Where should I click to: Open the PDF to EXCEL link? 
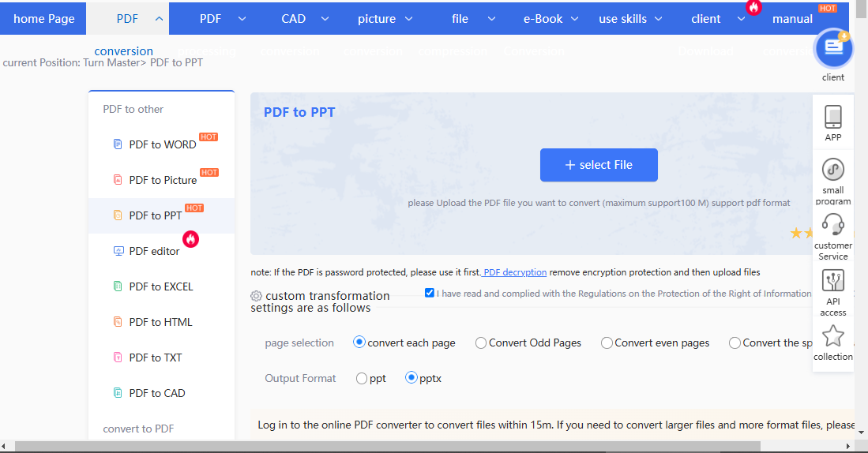click(x=161, y=286)
